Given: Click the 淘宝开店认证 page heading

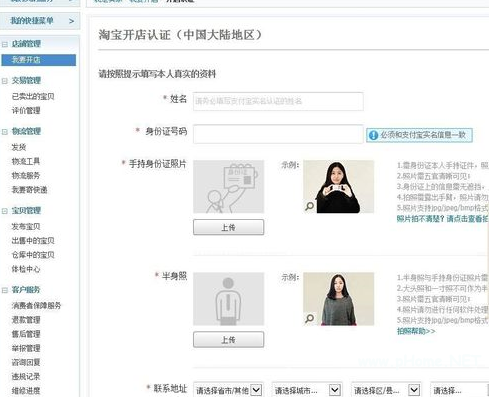Looking at the screenshot, I should click(x=180, y=35).
